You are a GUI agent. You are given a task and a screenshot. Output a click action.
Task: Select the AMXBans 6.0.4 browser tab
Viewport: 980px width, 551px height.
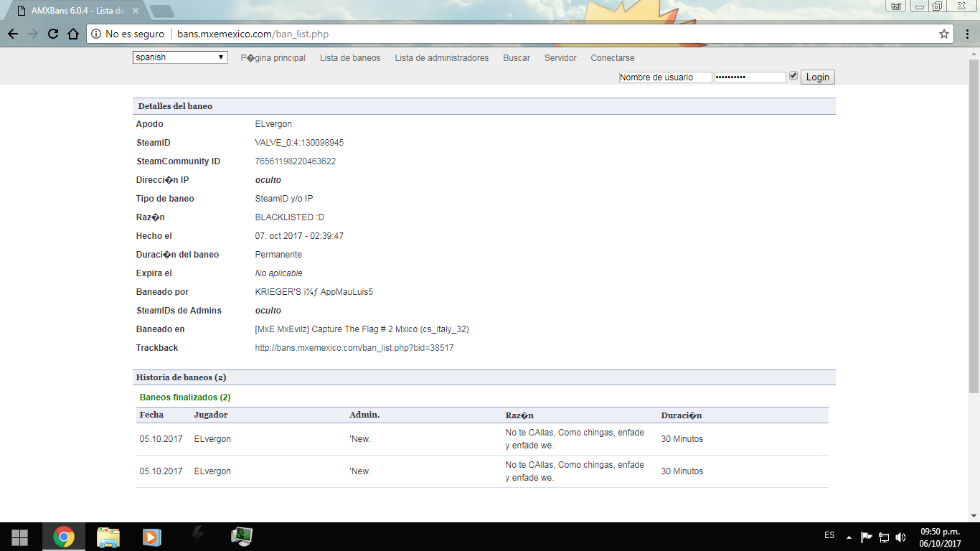[78, 11]
